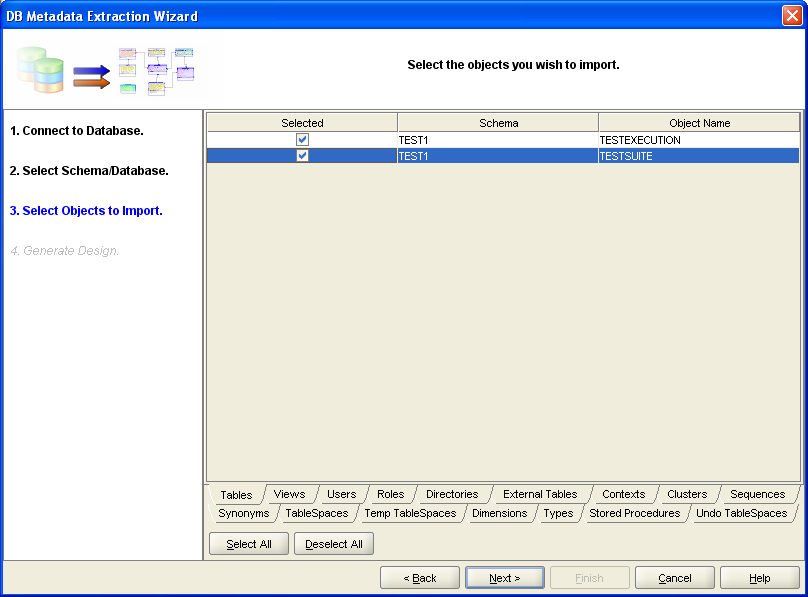Sort by the Object Name column header
The image size is (808, 597).
click(x=699, y=123)
